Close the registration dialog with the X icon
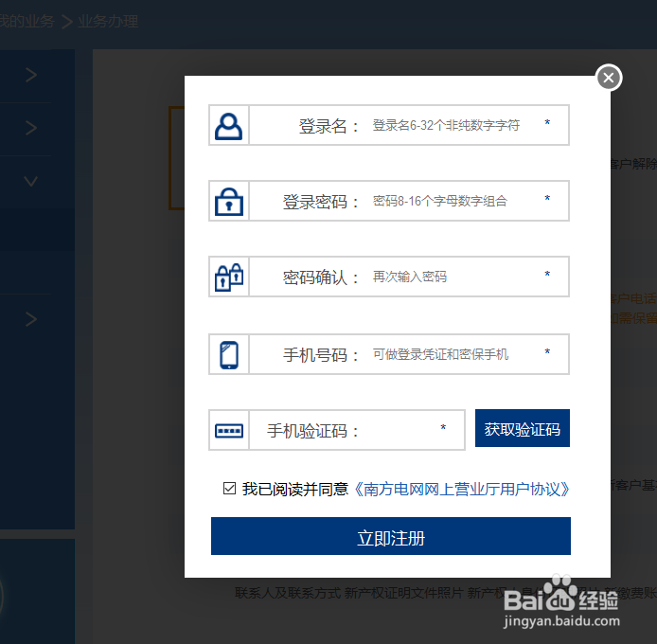The width and height of the screenshot is (657, 644). (609, 78)
